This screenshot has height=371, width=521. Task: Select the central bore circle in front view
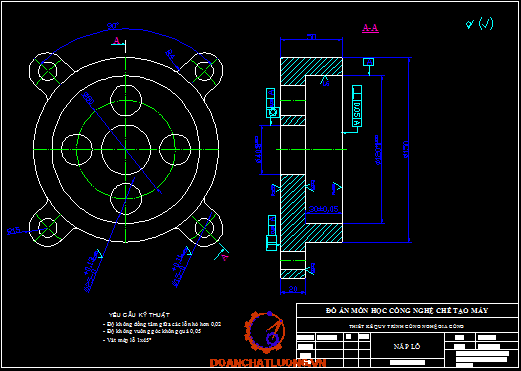(x=126, y=150)
